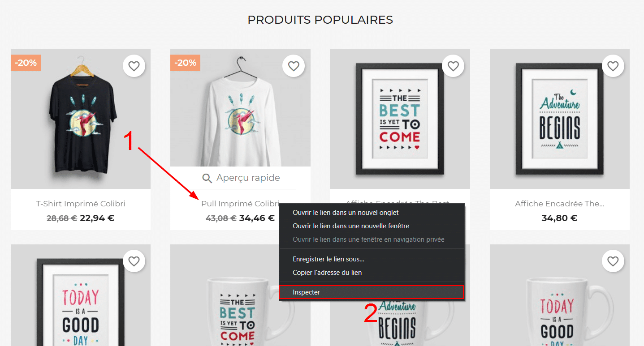Image resolution: width=644 pixels, height=346 pixels.
Task: Add T-Shirt Imprimé Colibri to wishlist heart
Action: [134, 66]
